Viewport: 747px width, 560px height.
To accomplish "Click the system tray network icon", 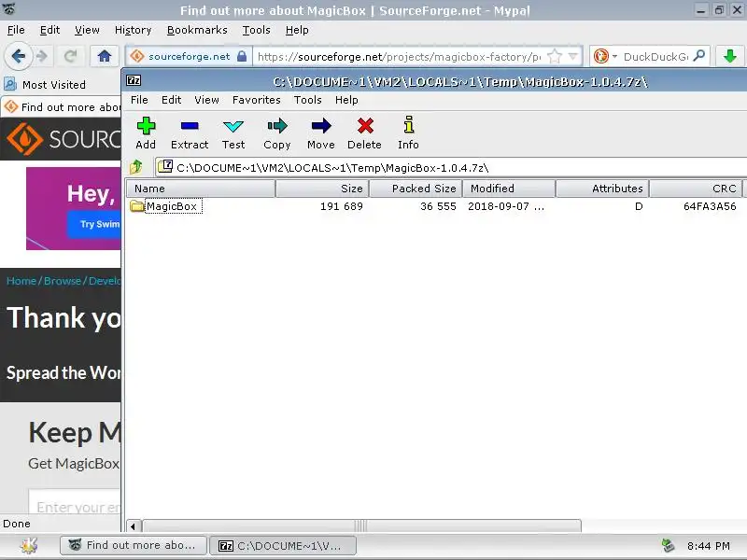I will (668, 545).
